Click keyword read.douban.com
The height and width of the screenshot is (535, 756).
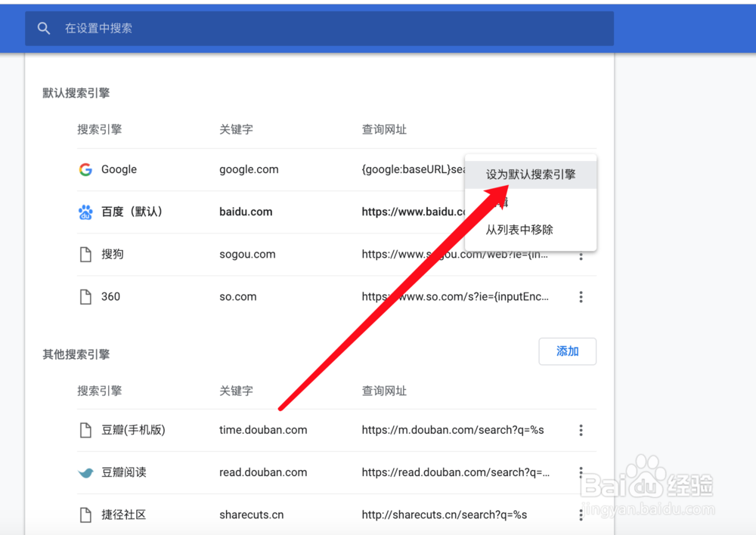pos(263,472)
